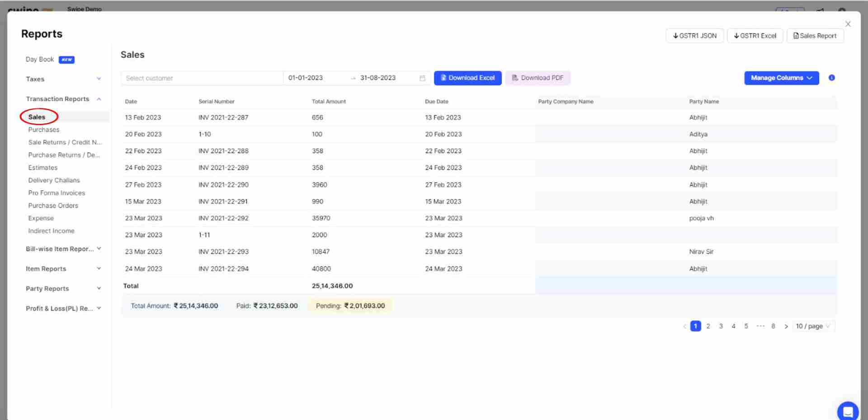Select invoice INV 2021-22-290 cell

223,185
